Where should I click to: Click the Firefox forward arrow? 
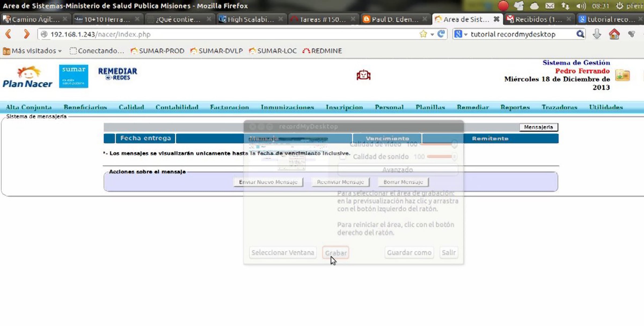tap(26, 34)
